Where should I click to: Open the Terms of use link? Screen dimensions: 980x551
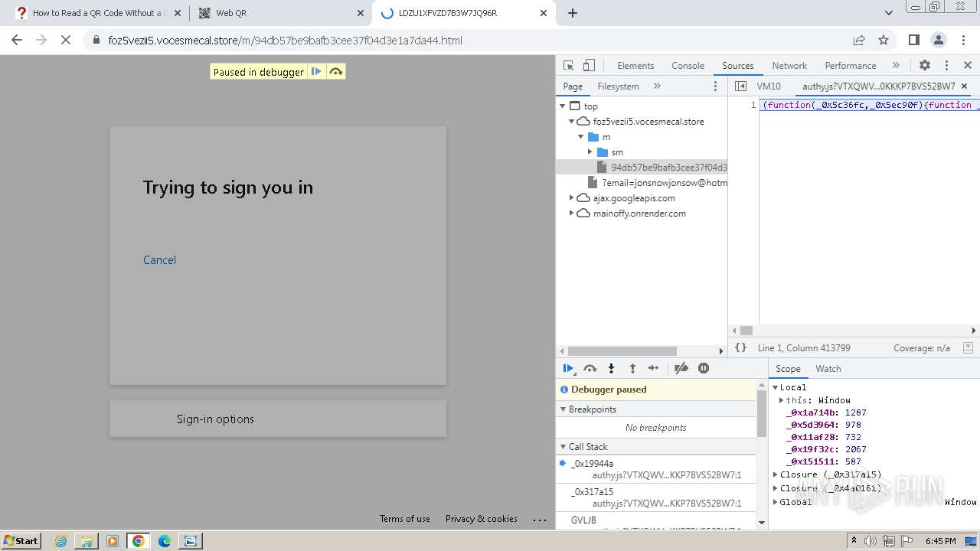tap(404, 519)
